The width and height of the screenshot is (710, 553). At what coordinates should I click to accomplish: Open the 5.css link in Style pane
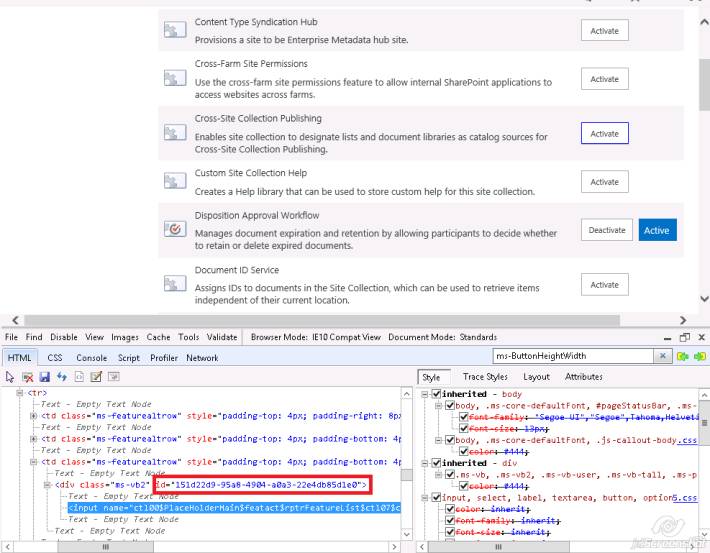[684, 498]
